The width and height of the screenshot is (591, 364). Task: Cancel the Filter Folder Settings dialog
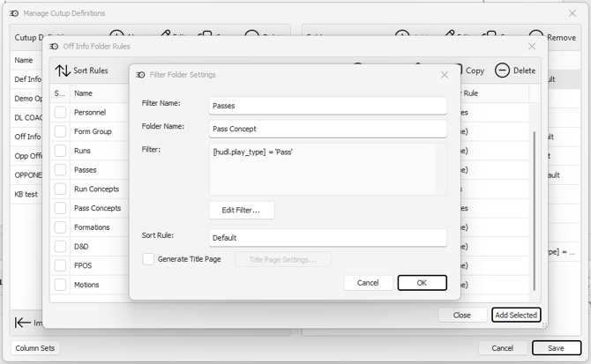point(368,283)
